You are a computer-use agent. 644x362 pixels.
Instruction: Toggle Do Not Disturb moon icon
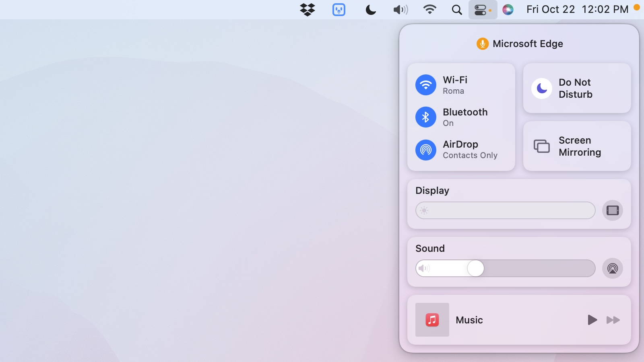(542, 88)
